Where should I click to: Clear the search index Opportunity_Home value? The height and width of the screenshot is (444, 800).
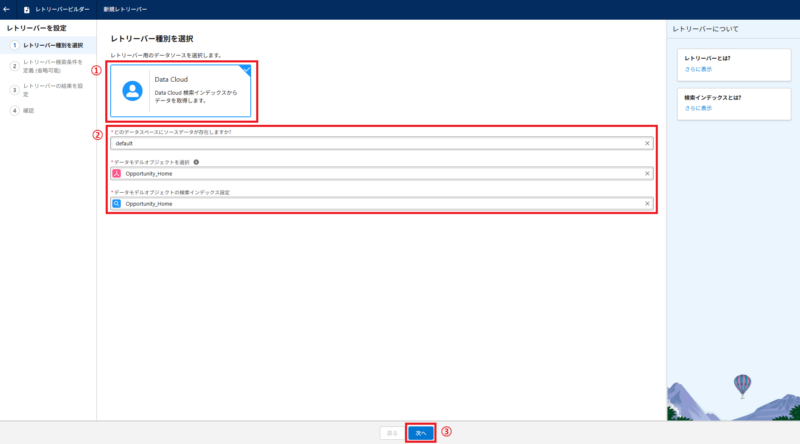[647, 204]
